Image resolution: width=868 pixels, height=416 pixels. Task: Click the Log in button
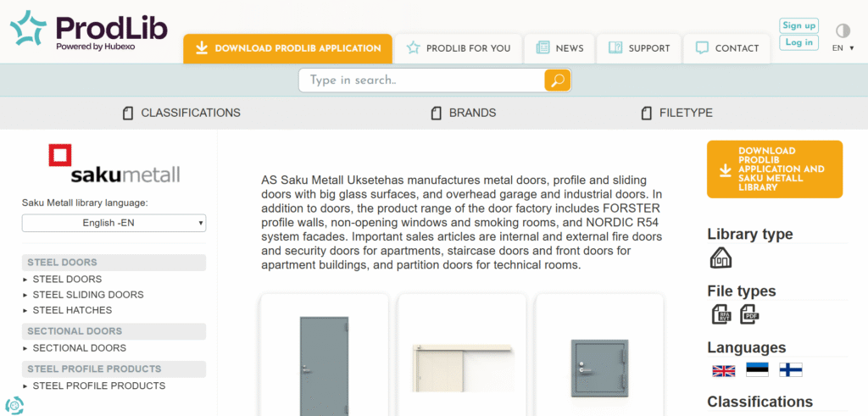pyautogui.click(x=798, y=42)
